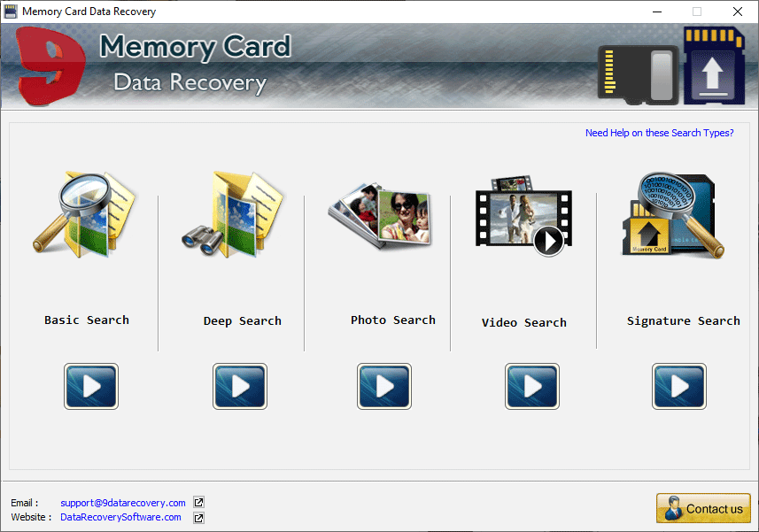
Task: Click the Signature Search memory card icon
Action: [x=671, y=214]
